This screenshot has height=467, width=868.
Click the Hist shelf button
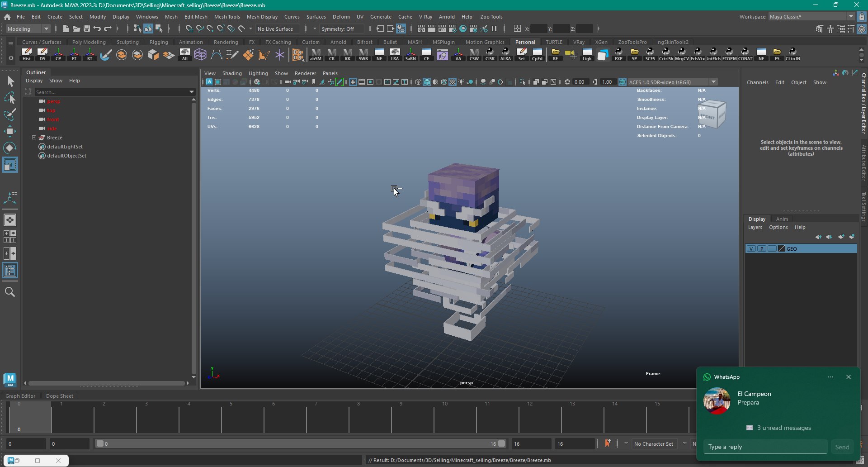27,54
